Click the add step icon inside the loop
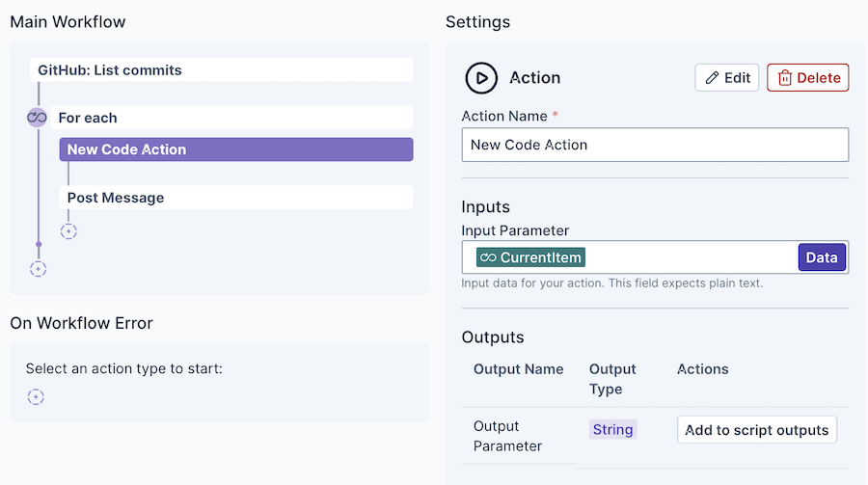Screen dimensions: 868x485 coord(68,231)
